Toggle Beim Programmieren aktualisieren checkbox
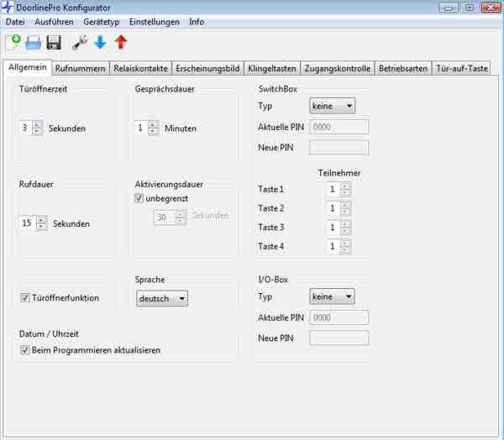This screenshot has width=504, height=440. coord(24,349)
